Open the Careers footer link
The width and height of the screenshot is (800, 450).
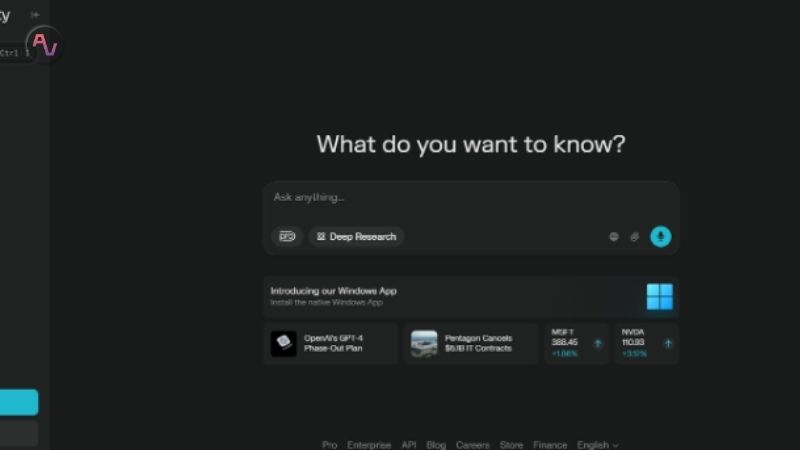(472, 445)
